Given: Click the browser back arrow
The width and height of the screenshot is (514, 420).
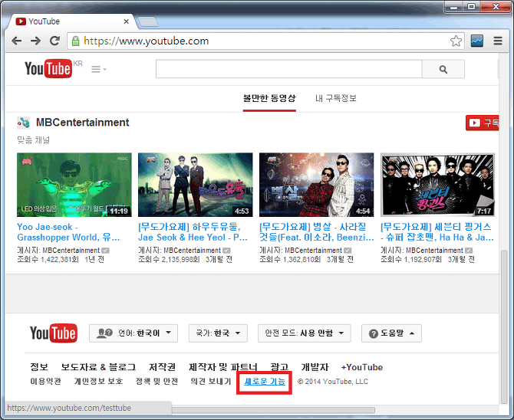Looking at the screenshot, I should (16, 41).
